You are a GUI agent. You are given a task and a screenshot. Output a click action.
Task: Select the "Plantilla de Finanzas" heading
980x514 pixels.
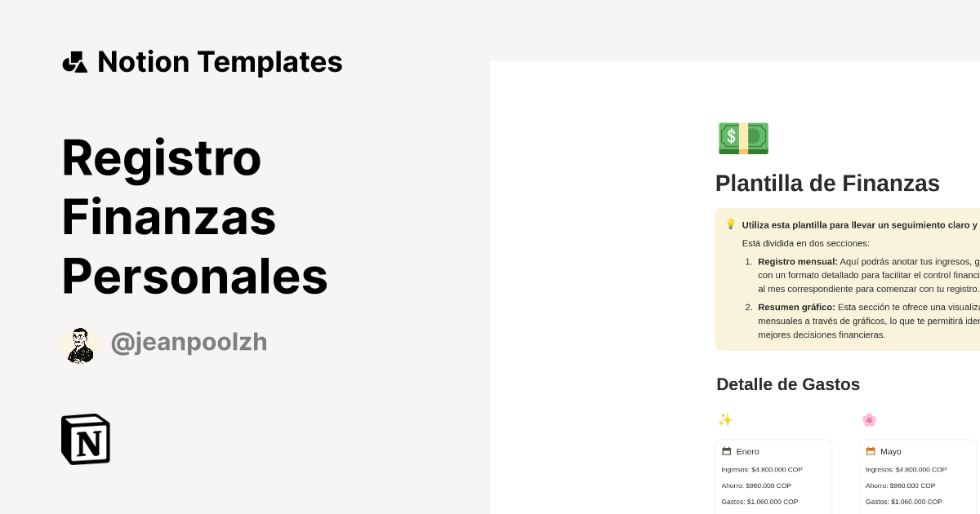pyautogui.click(x=827, y=184)
